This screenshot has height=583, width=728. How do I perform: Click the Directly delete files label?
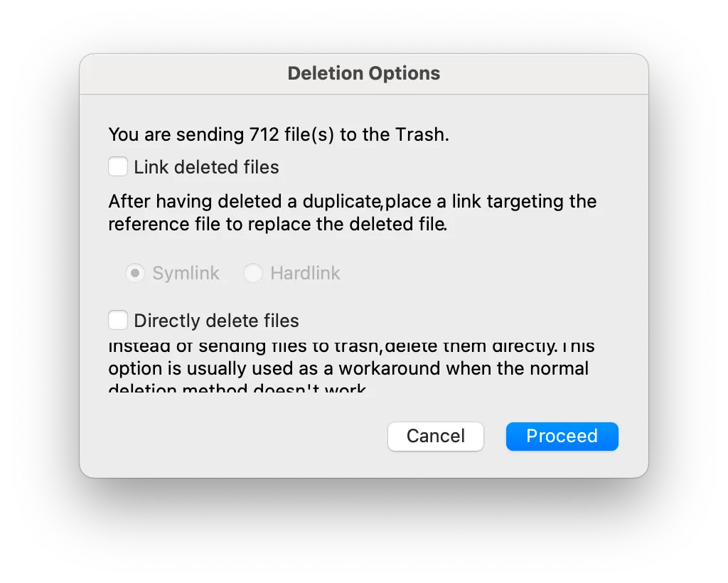[x=217, y=320]
